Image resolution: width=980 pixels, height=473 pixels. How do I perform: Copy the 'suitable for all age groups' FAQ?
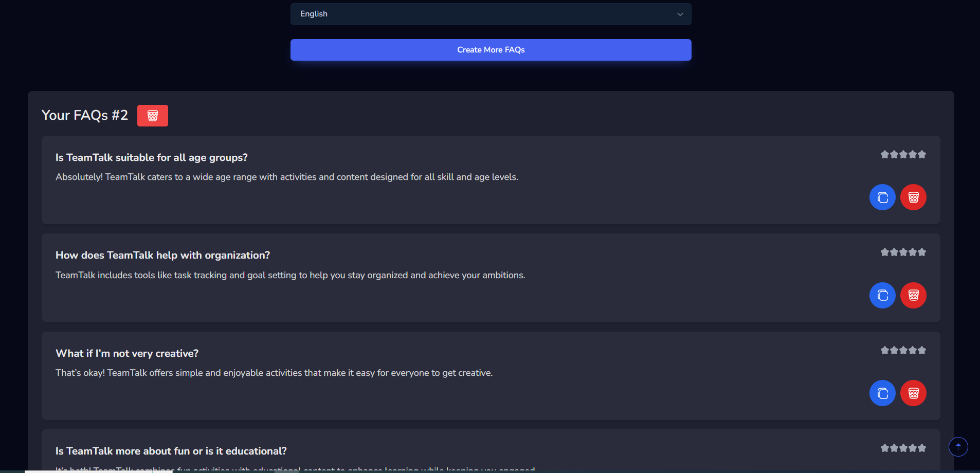(x=882, y=197)
